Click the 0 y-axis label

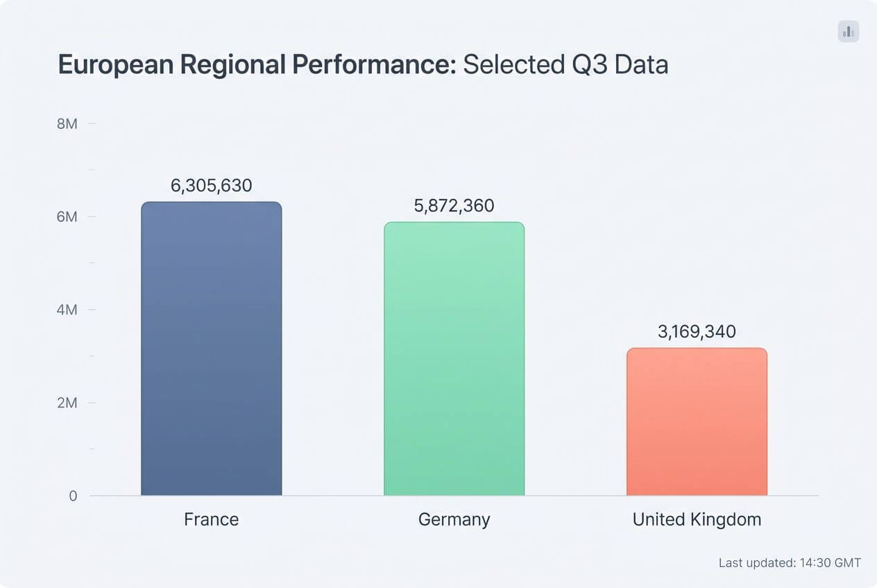pyautogui.click(x=72, y=496)
